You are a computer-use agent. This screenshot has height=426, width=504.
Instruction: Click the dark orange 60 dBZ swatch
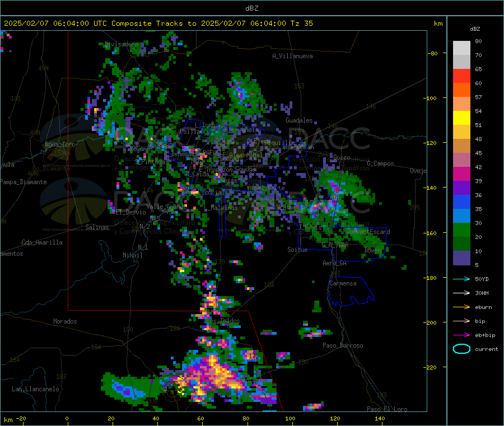point(461,90)
